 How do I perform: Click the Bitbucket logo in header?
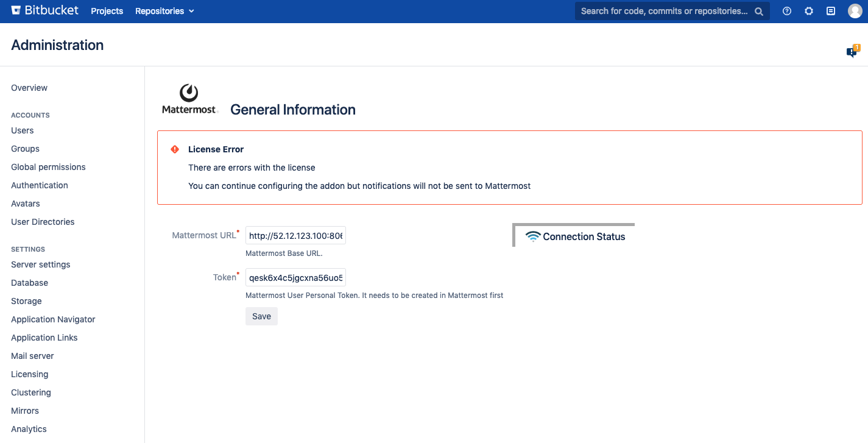45,11
